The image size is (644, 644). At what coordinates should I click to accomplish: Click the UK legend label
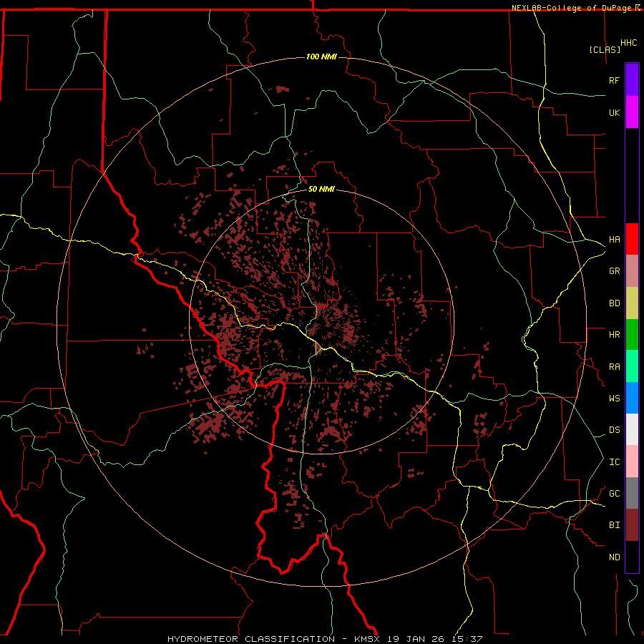[615, 112]
